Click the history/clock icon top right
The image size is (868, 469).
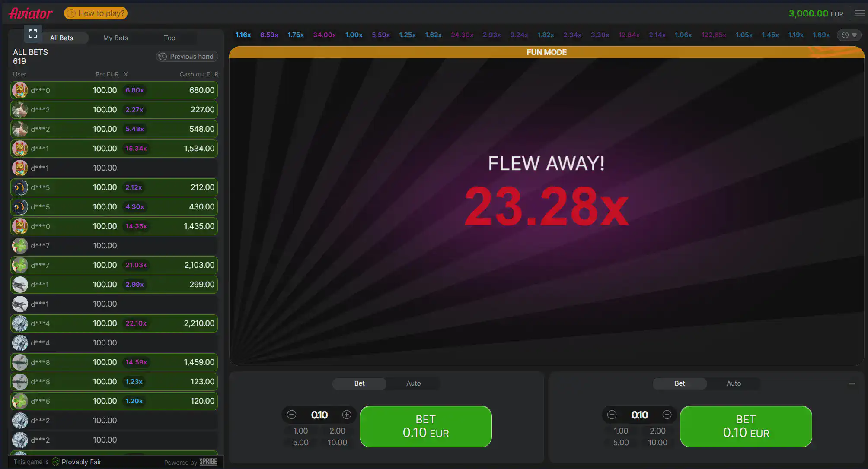point(846,35)
